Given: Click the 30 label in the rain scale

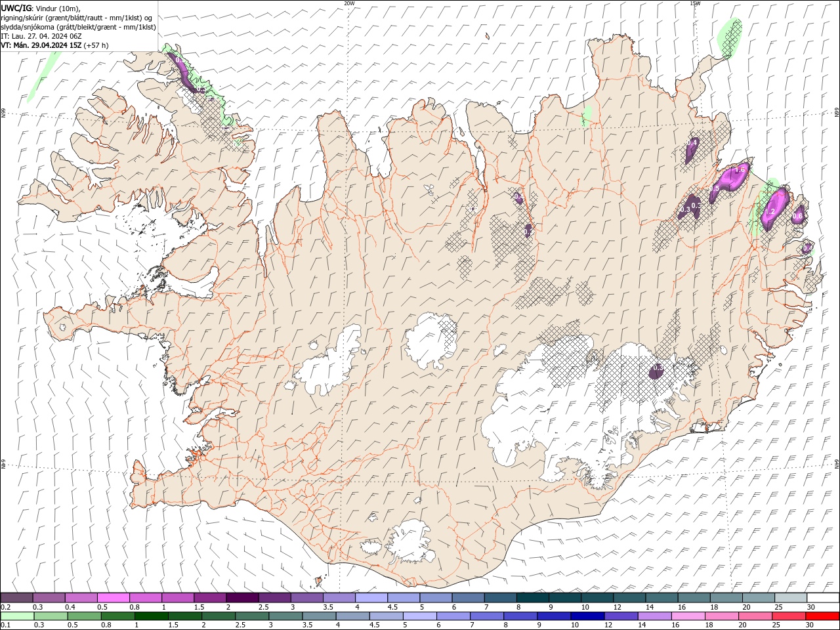Looking at the screenshot, I should point(810,625).
